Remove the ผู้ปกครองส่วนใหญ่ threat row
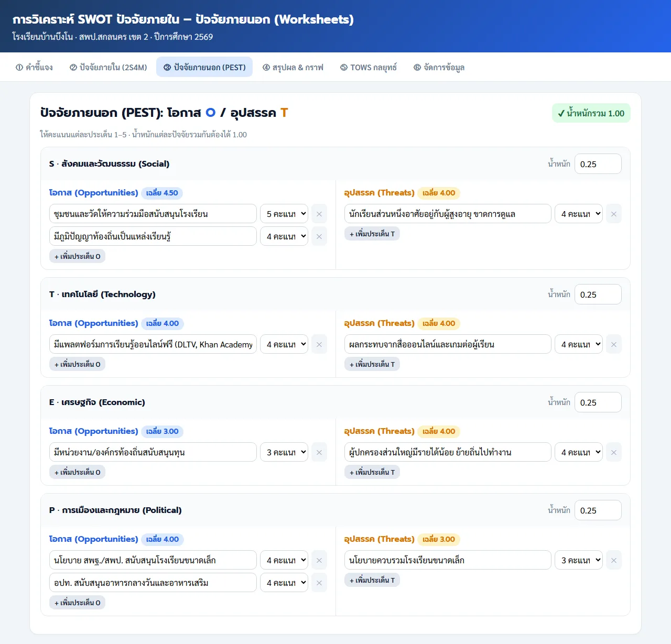Screen dimensions: 671x644 614,452
